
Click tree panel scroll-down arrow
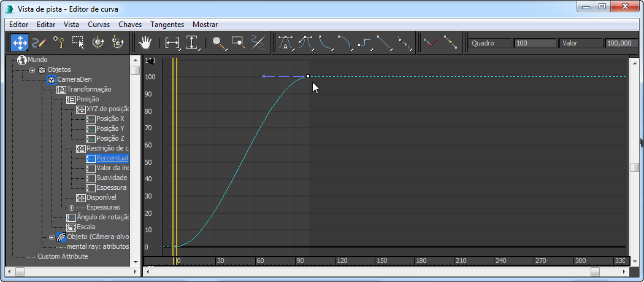135,261
